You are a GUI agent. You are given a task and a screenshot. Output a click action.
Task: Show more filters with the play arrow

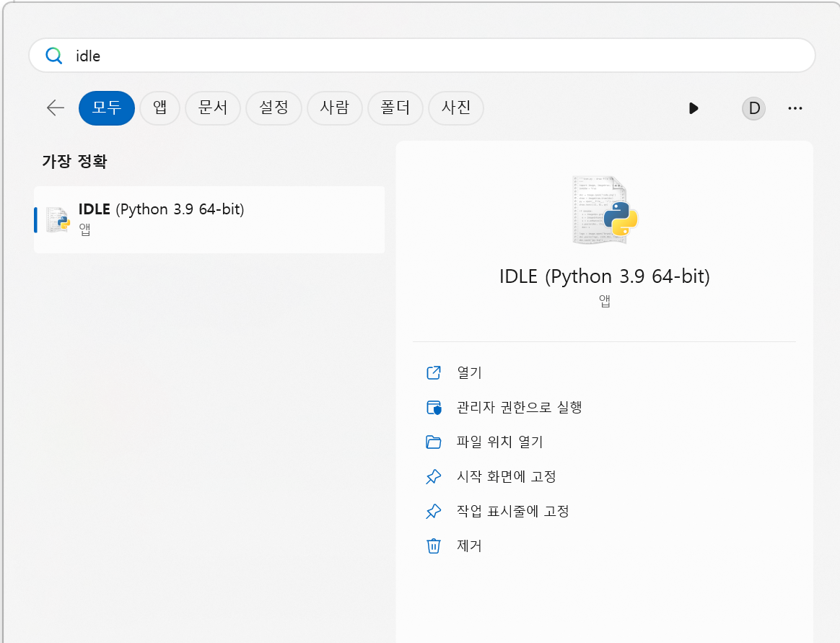(x=694, y=108)
